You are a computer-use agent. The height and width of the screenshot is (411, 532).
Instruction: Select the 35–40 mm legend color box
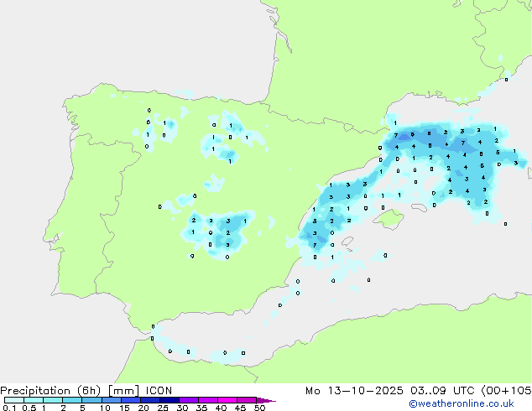[207, 400]
